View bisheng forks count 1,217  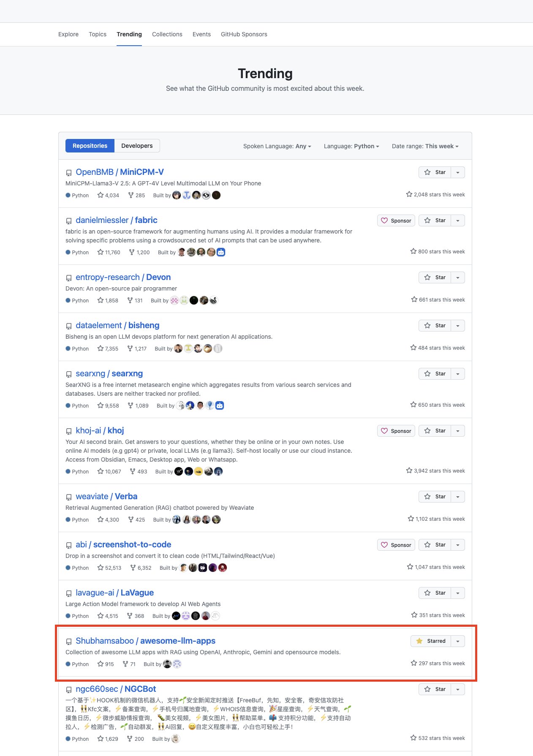point(137,348)
